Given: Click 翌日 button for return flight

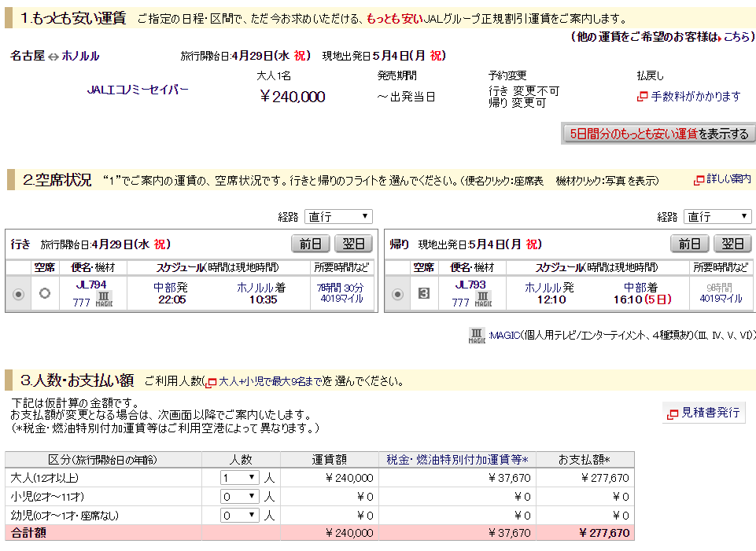Looking at the screenshot, I should click(x=732, y=244).
